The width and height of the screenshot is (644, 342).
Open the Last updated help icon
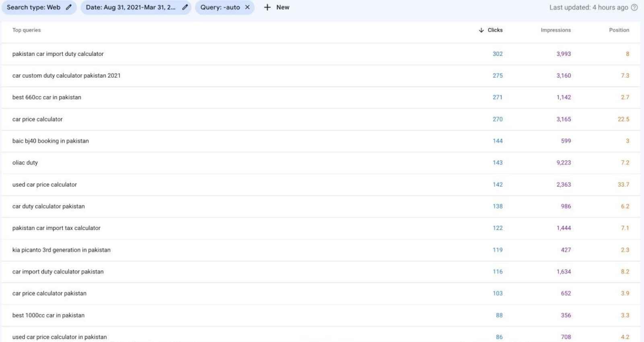click(634, 7)
